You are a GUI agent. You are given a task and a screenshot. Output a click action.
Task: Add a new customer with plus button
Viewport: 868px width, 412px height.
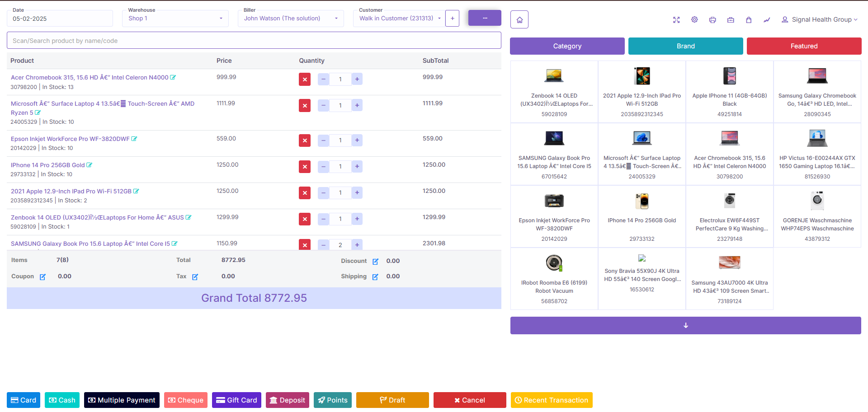[452, 19]
